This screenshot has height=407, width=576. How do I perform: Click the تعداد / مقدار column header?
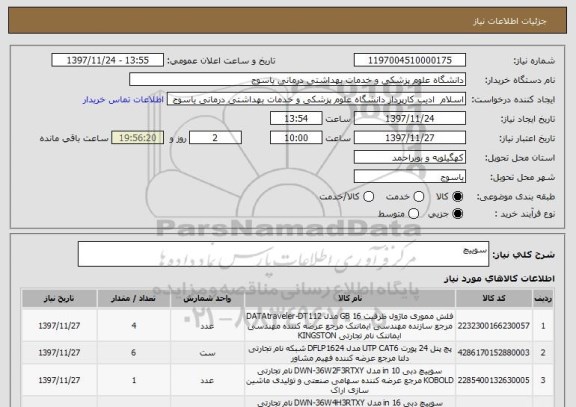pyautogui.click(x=134, y=298)
